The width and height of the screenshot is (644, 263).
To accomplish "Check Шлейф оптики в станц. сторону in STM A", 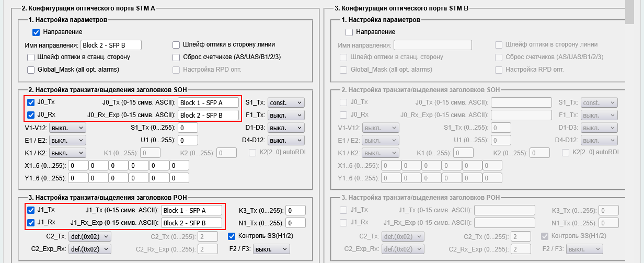I will tap(31, 57).
